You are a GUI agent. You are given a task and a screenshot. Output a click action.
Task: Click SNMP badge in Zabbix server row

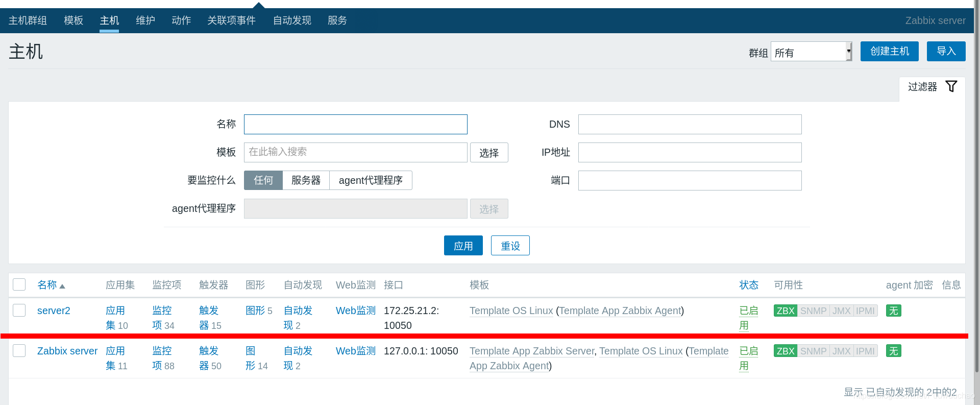click(x=813, y=351)
